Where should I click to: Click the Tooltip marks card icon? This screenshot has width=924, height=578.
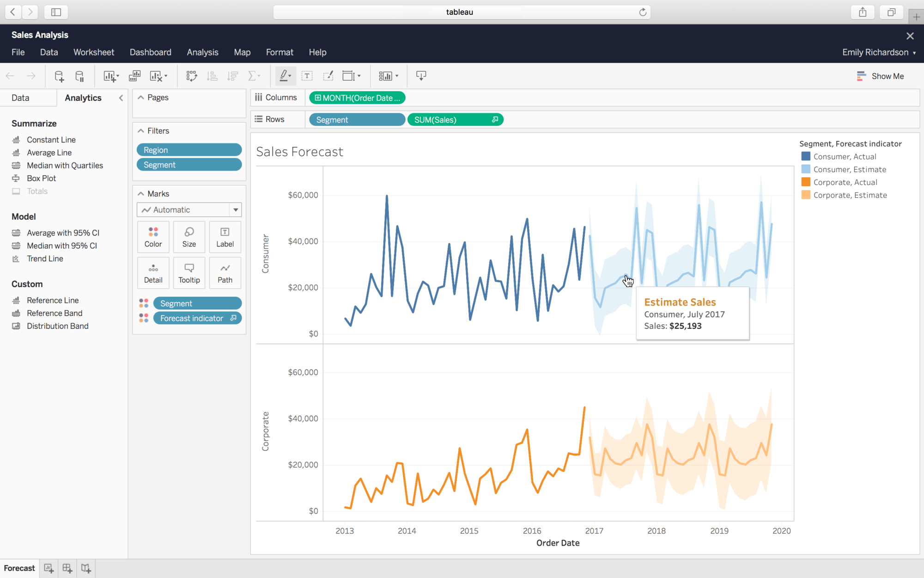click(x=189, y=272)
